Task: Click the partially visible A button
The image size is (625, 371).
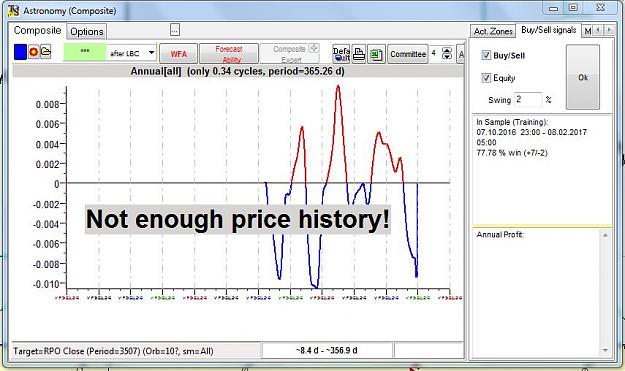Action: click(x=461, y=54)
